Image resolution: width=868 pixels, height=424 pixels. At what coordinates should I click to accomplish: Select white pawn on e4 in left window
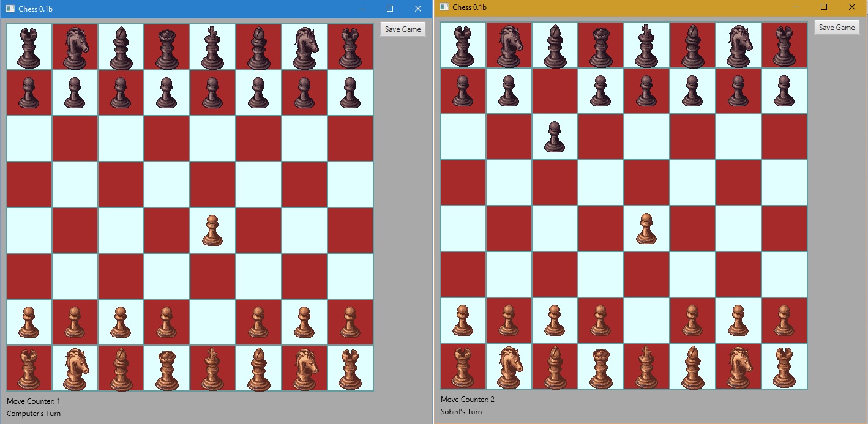pyautogui.click(x=212, y=231)
